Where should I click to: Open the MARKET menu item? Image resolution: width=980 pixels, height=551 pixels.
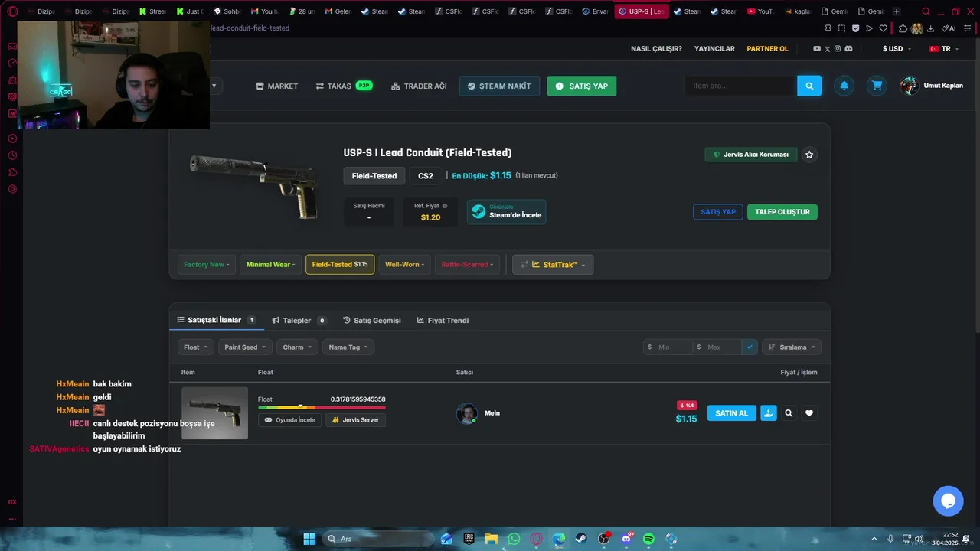tap(276, 86)
